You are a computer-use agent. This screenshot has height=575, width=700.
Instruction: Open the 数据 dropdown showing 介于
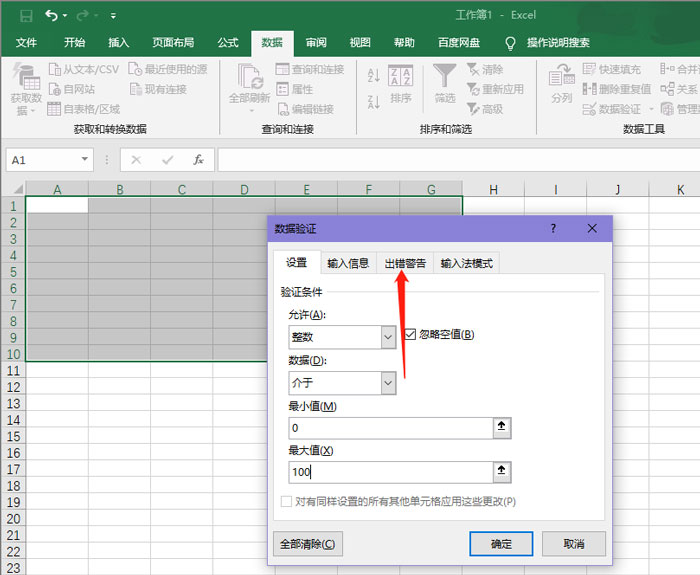tap(388, 383)
